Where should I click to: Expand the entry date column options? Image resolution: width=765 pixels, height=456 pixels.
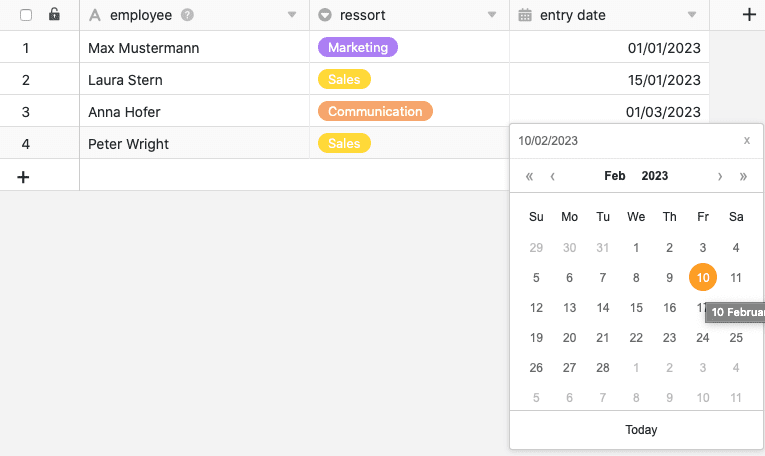[691, 15]
